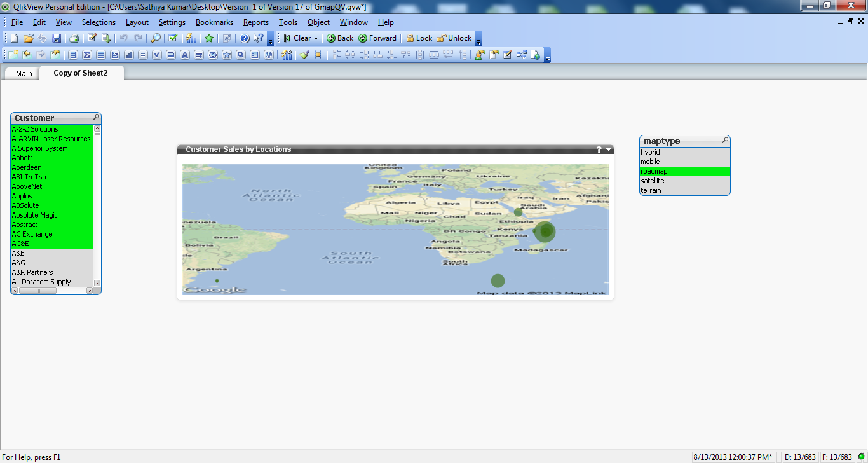This screenshot has height=463, width=868.
Task: Click the Open folder icon in toolbar
Action: (x=29, y=38)
